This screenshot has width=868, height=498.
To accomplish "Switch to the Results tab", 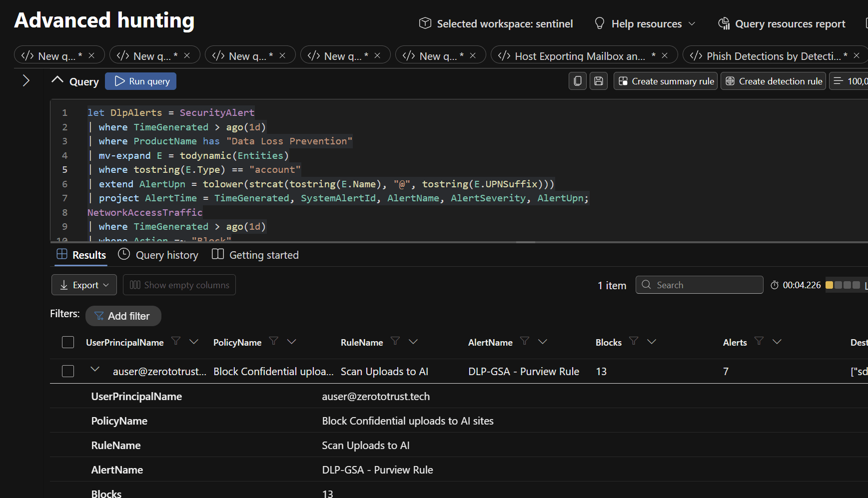I will click(x=81, y=255).
